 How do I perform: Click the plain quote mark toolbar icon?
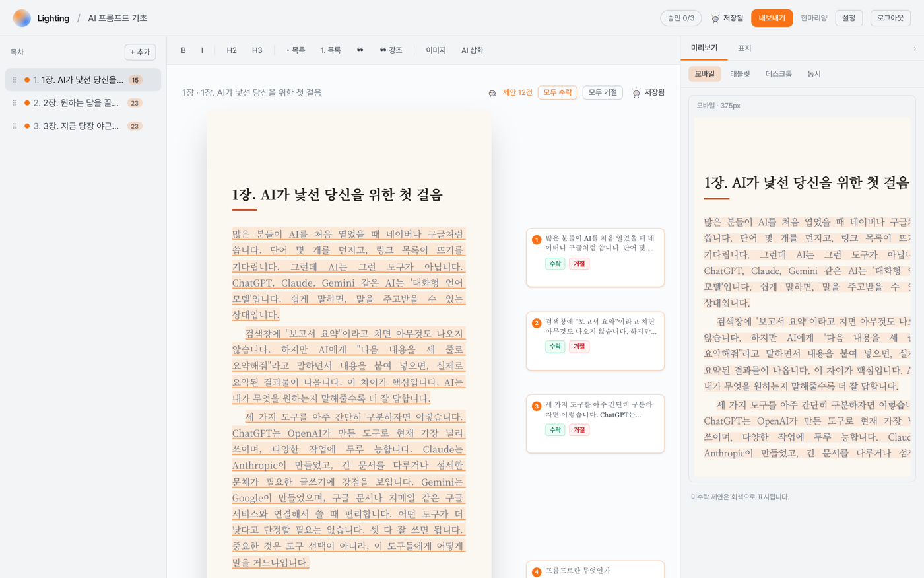tap(360, 50)
